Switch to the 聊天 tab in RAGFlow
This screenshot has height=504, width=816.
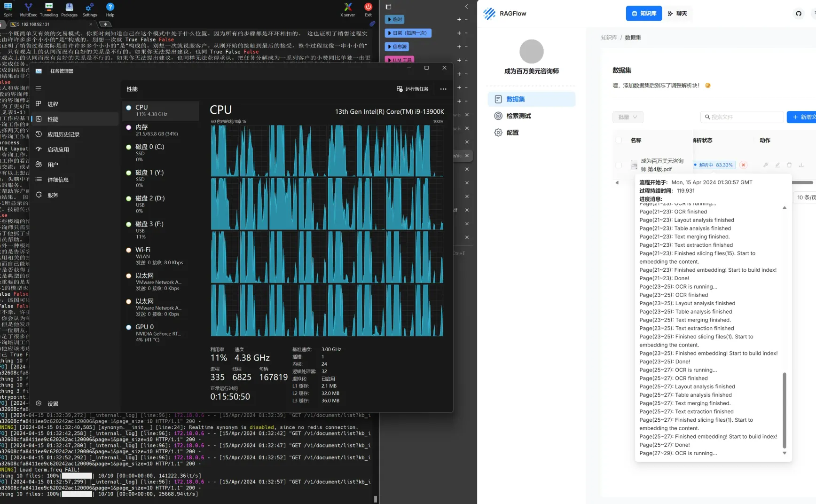pos(677,14)
